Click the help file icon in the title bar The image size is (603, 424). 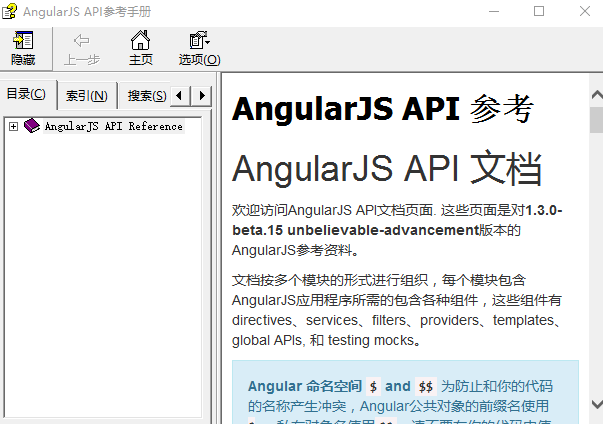click(11, 12)
